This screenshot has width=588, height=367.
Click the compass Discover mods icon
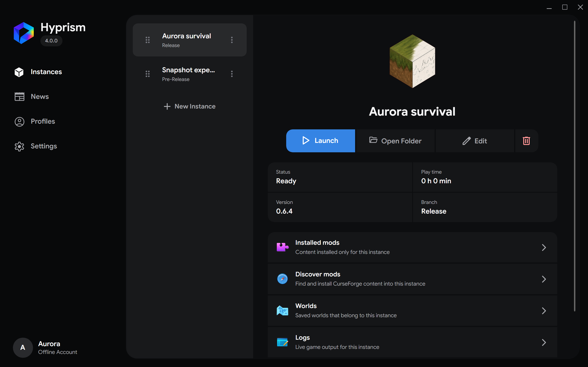(x=282, y=279)
